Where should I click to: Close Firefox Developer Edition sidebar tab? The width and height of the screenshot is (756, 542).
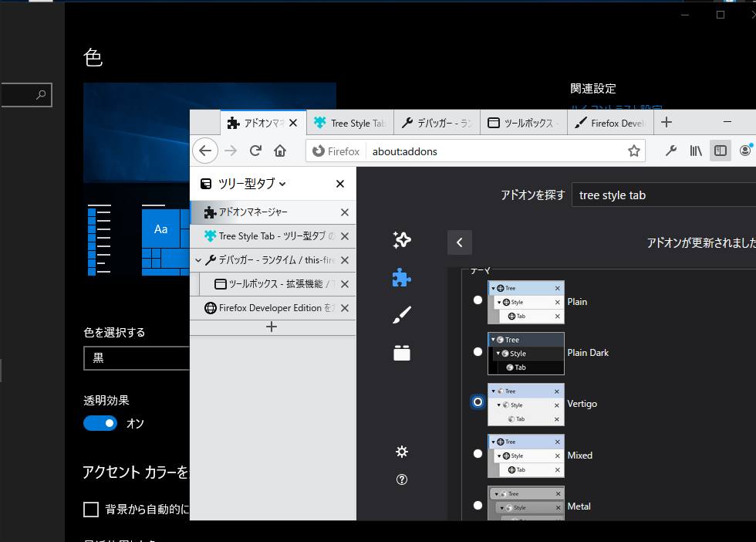[345, 308]
